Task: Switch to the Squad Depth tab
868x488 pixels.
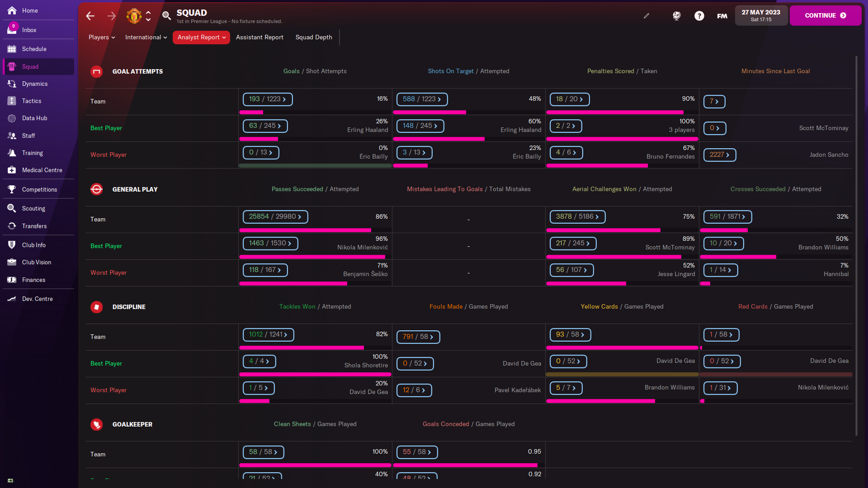Action: tap(314, 37)
